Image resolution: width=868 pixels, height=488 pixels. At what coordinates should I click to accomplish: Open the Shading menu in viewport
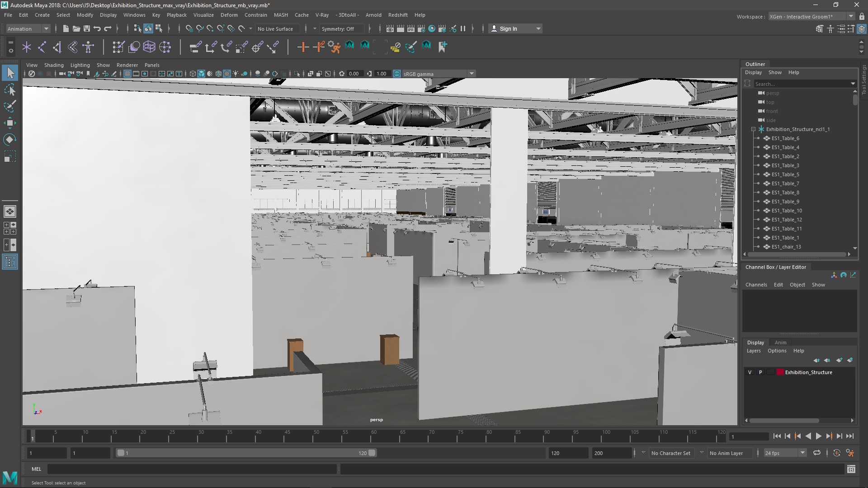(x=54, y=65)
